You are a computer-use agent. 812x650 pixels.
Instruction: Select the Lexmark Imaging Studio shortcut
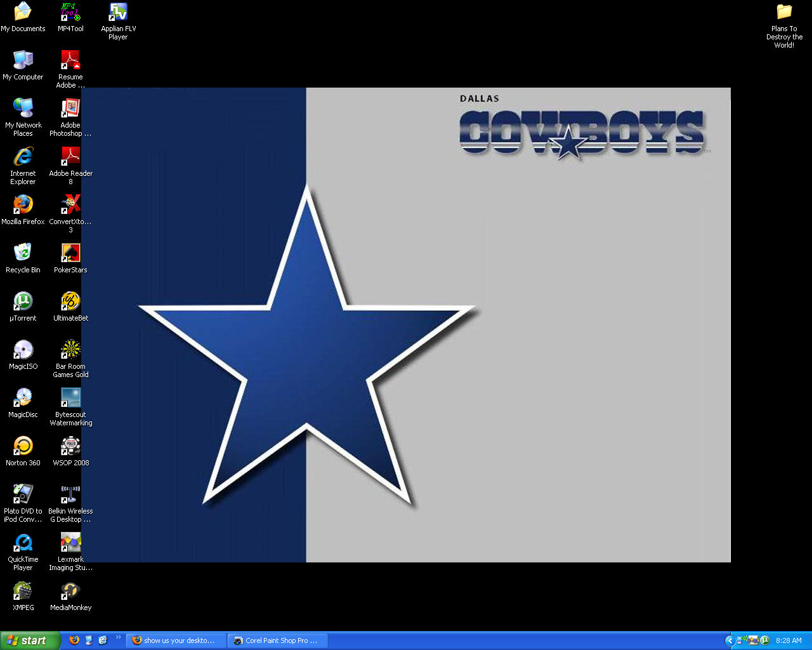click(70, 552)
